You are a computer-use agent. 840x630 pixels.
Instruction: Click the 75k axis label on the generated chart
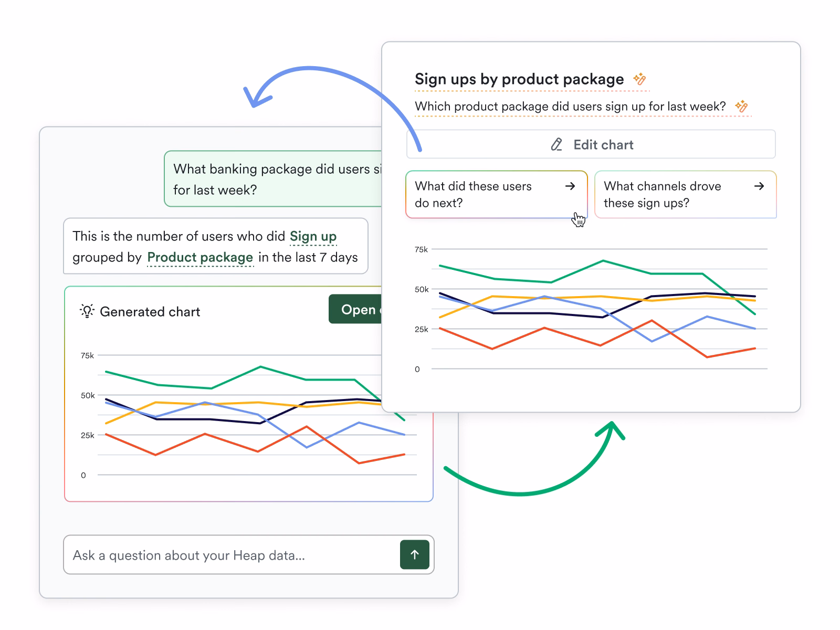pyautogui.click(x=87, y=355)
